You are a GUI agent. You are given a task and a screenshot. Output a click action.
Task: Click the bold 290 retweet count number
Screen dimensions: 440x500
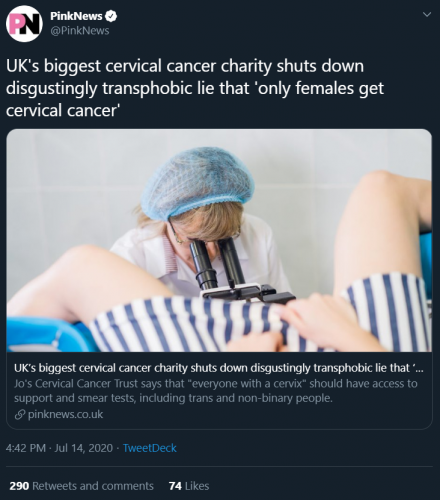pos(19,486)
